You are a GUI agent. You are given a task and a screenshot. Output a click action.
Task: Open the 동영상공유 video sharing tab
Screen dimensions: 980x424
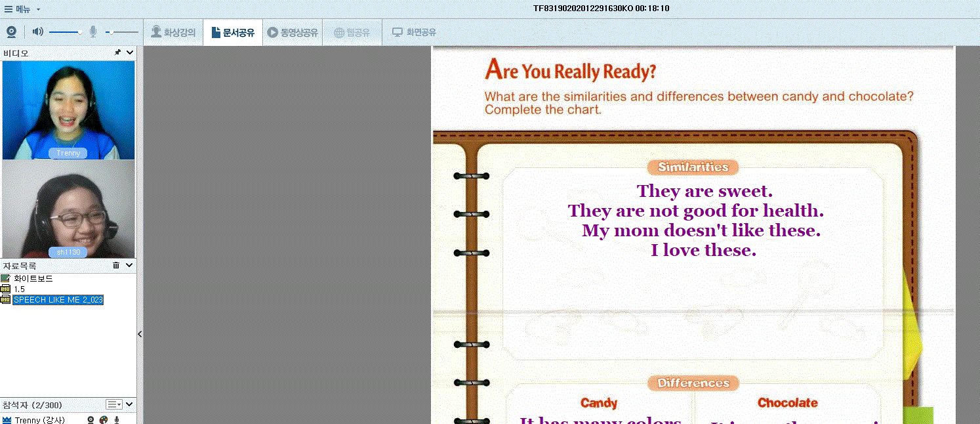coord(293,32)
